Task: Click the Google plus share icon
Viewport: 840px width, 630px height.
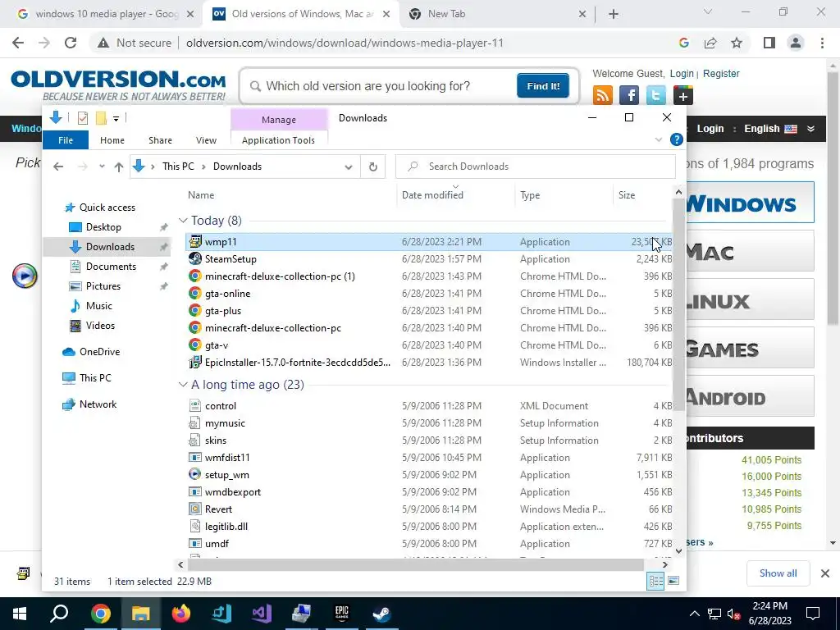Action: click(x=683, y=95)
